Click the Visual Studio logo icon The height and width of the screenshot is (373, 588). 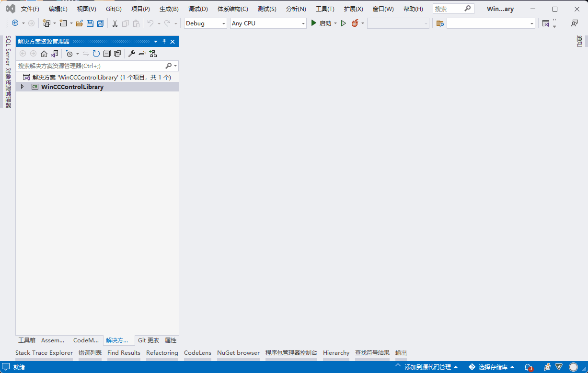(x=10, y=9)
